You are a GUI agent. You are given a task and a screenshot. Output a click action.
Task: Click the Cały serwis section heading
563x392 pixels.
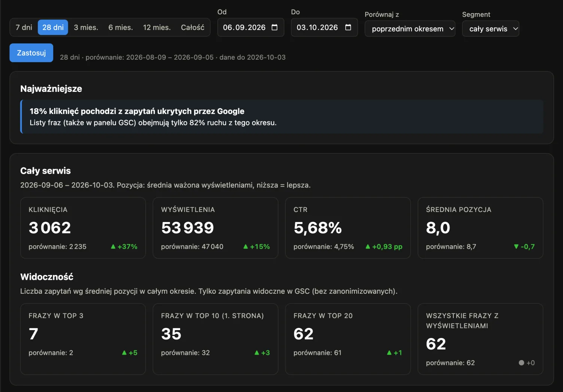[45, 171]
